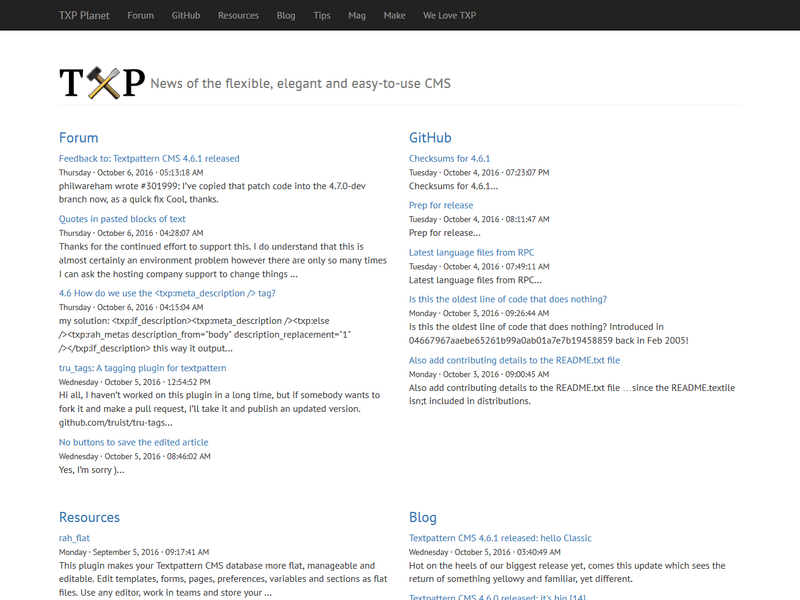
Task: Click the date 'Tuesday · October 4, 2016 · 08:11:47 AM'
Action: coord(479,219)
